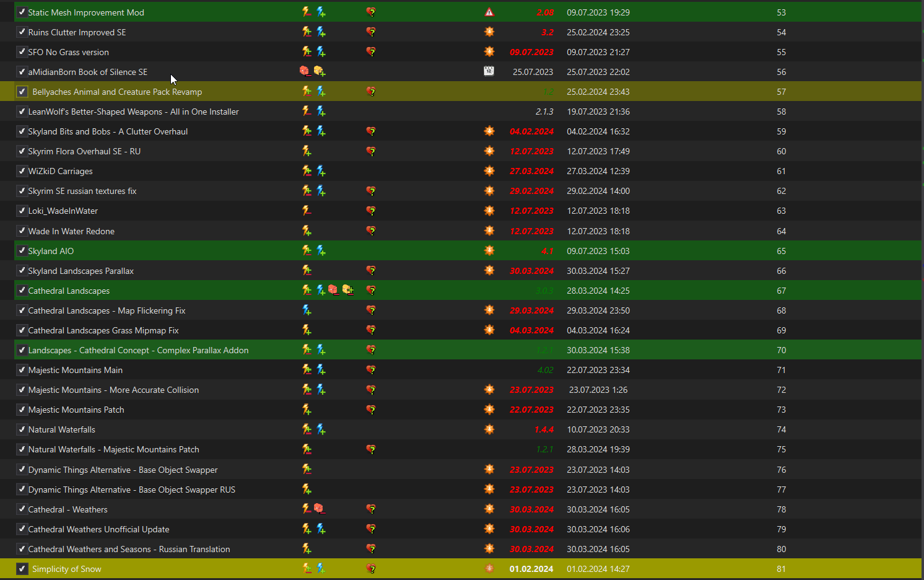Viewport: 924px width, 580px height.
Task: Click the heart flag icon on Cathedral Landscapes Grass Mipmap Fix
Action: [371, 330]
